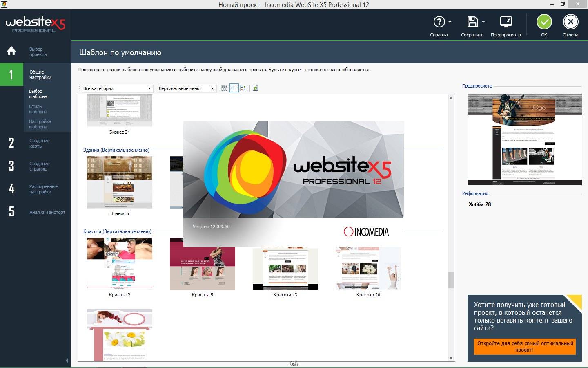Open the Предпросмотр preview icon
Screen dimensions: 588x368
[506, 22]
